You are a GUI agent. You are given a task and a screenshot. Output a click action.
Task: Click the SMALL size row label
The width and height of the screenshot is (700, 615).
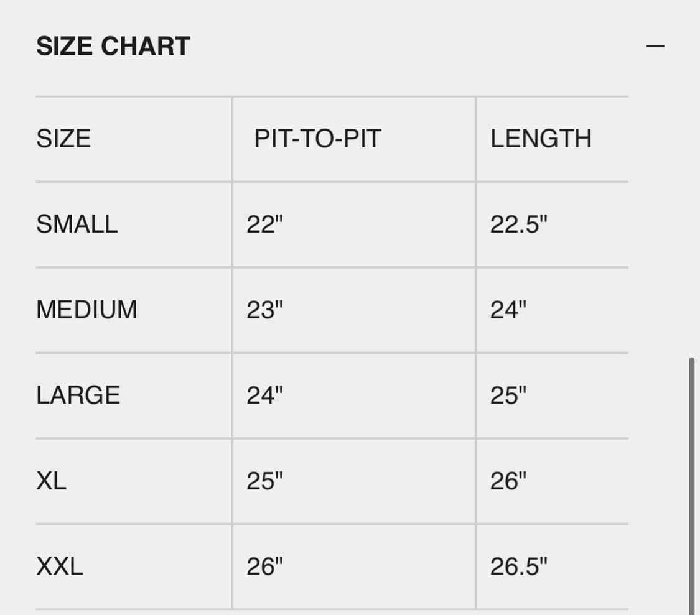77,224
